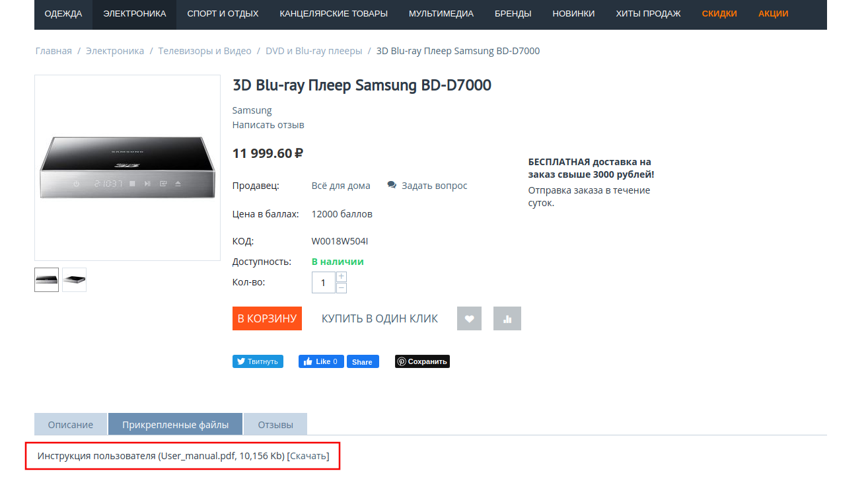Select the second product thumbnail
Viewport: 868px width, 479px height.
[74, 279]
